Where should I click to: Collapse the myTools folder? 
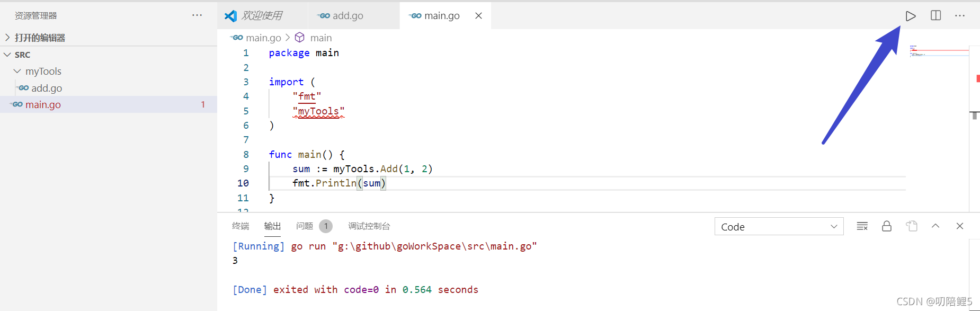43,71
